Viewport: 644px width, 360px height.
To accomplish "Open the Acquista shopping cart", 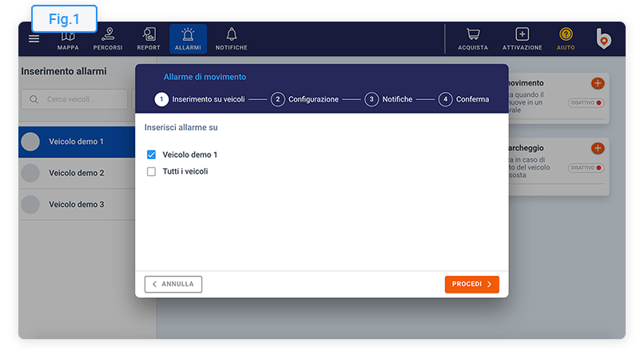I will click(473, 39).
